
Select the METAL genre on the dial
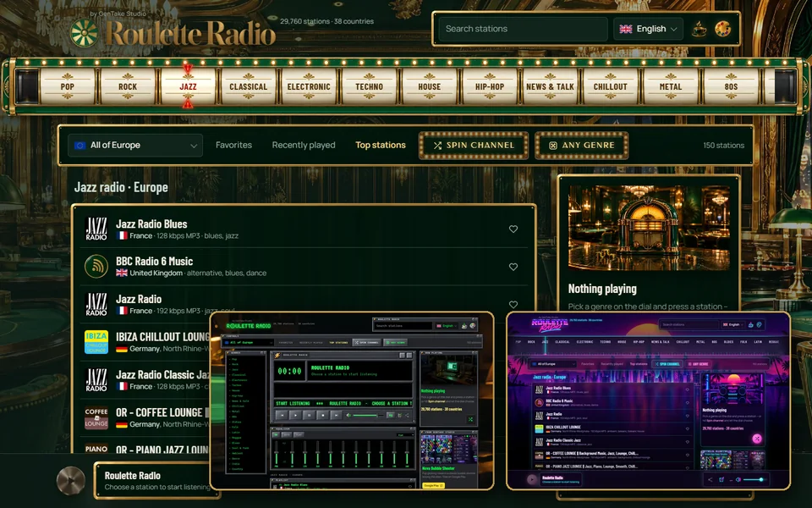pos(671,86)
